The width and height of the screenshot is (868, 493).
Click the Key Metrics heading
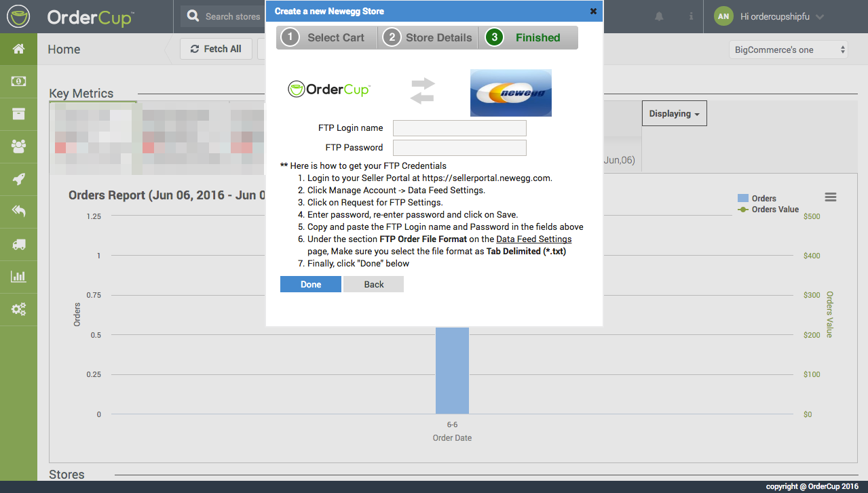tap(81, 94)
